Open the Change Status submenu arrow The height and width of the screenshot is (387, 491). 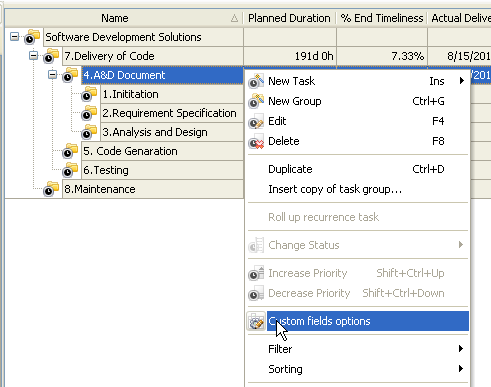click(461, 245)
